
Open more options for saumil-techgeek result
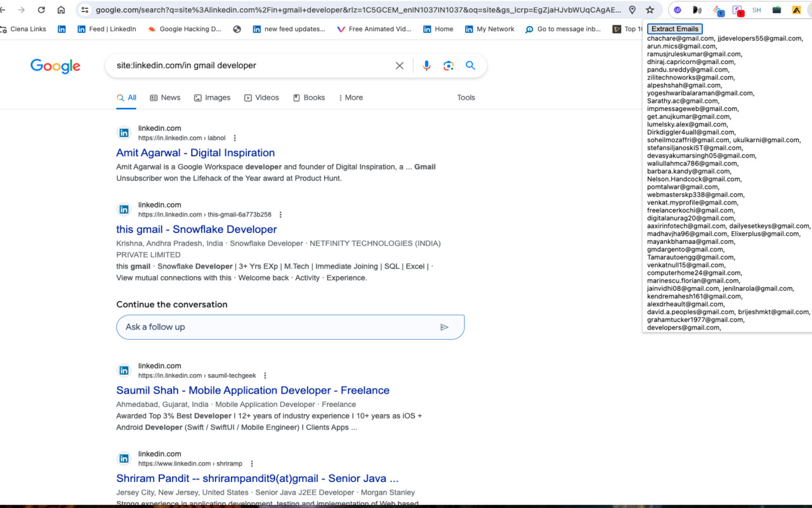[x=265, y=376]
